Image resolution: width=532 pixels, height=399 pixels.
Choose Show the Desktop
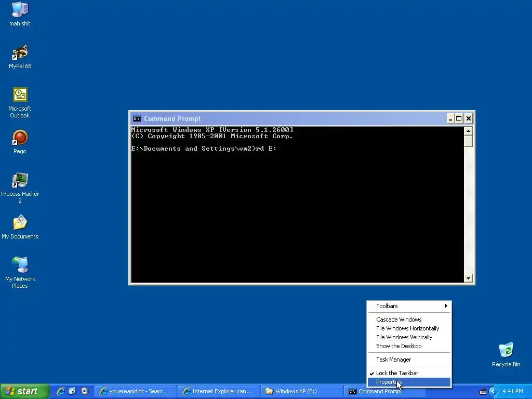pos(409,346)
